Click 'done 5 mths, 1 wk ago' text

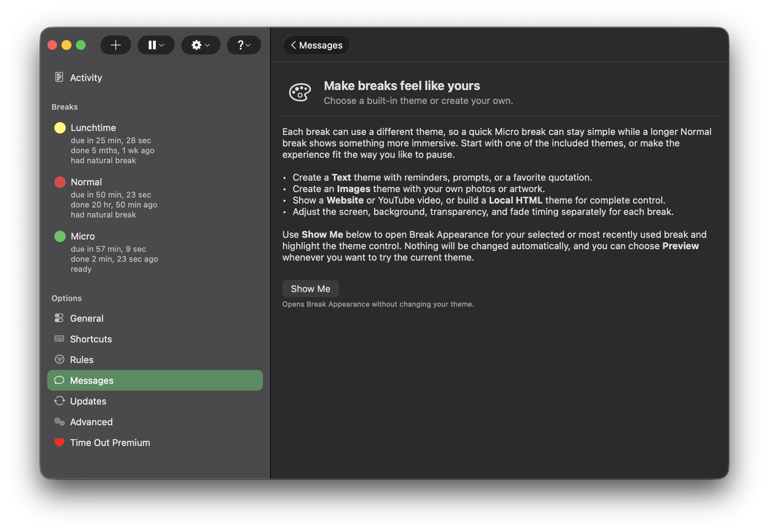click(112, 150)
